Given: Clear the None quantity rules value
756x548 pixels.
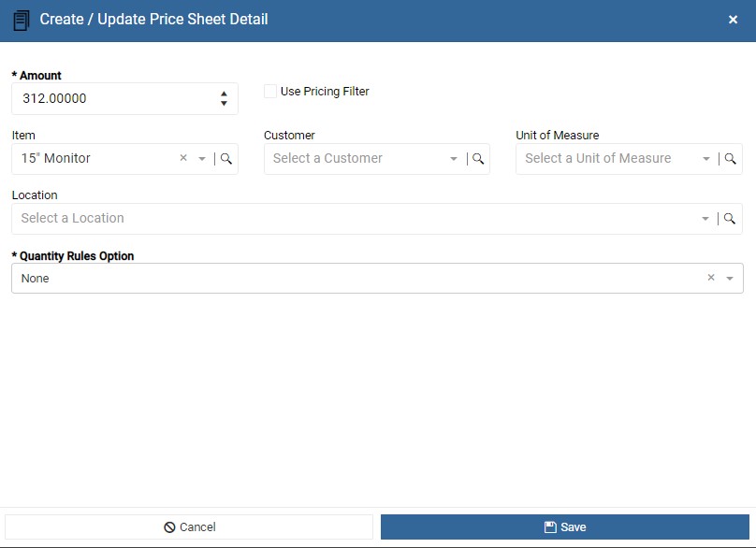Looking at the screenshot, I should (x=711, y=277).
